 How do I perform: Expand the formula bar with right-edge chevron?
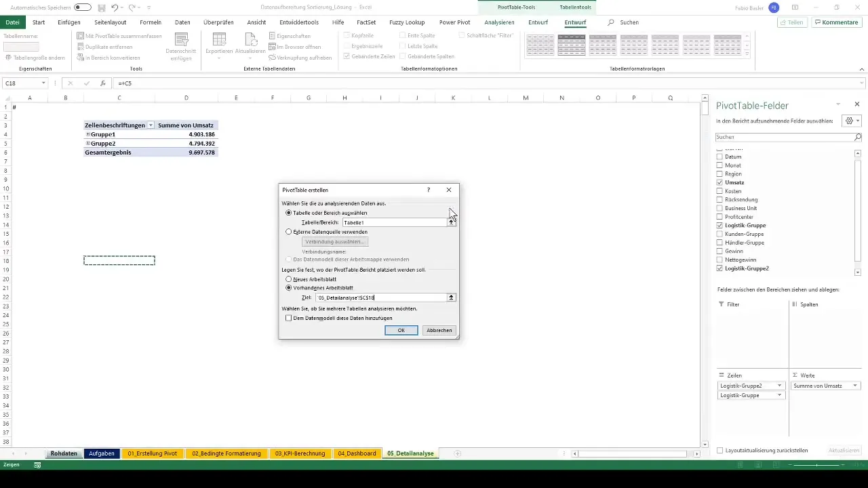[x=862, y=83]
